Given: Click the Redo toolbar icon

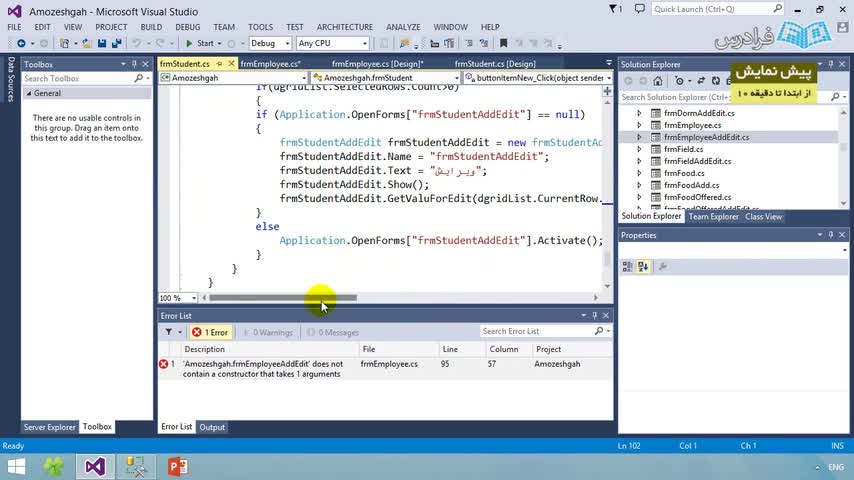Looking at the screenshot, I should [x=160, y=44].
